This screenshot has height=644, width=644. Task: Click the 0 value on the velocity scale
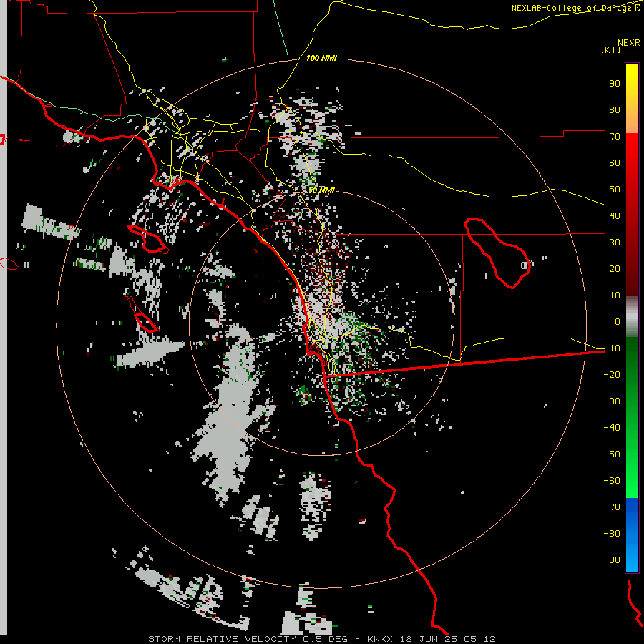618,321
